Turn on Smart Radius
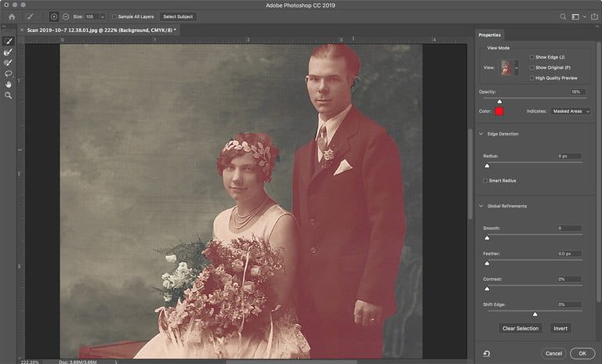Image resolution: width=602 pixels, height=364 pixels. click(486, 181)
